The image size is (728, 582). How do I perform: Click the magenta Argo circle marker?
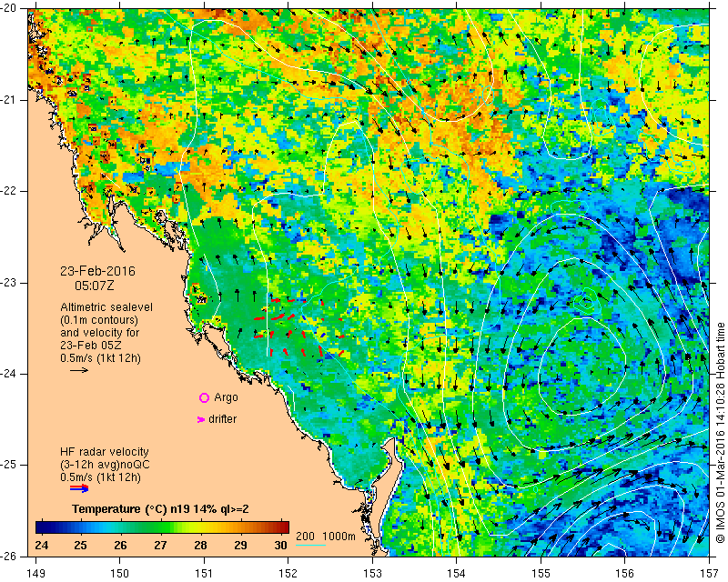coord(204,397)
